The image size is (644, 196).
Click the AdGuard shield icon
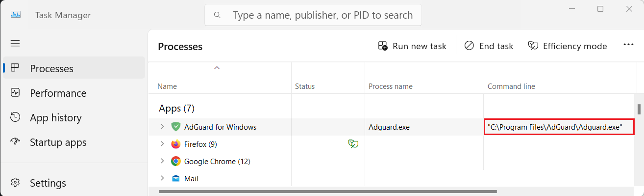tap(176, 127)
